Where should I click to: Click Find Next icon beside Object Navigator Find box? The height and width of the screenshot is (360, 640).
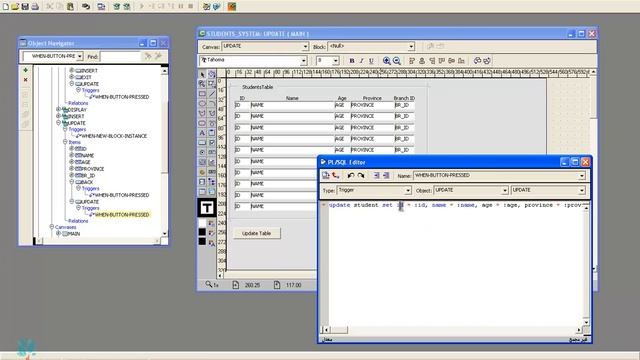click(x=148, y=56)
